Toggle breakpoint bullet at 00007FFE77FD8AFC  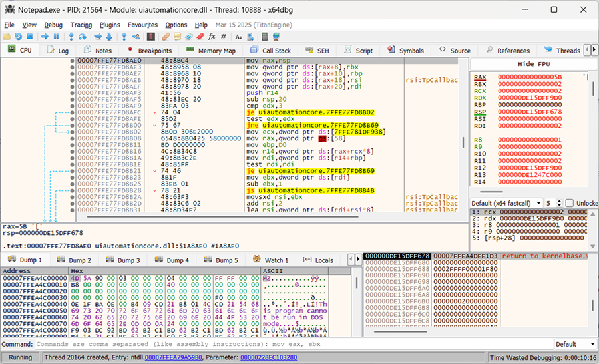pos(72,112)
